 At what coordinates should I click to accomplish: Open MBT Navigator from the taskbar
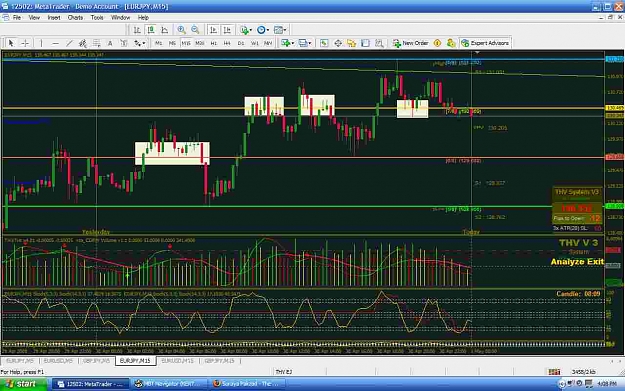[x=170, y=384]
